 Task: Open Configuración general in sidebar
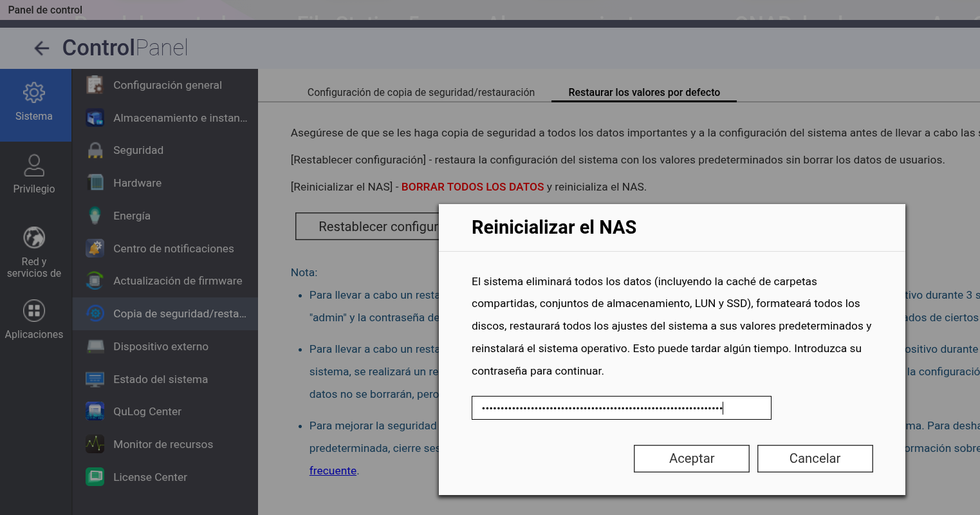pos(167,85)
